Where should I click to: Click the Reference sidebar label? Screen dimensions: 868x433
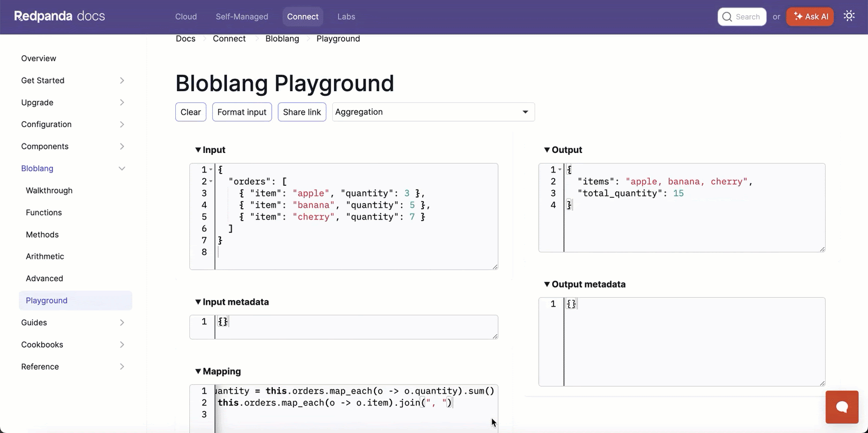point(40,367)
